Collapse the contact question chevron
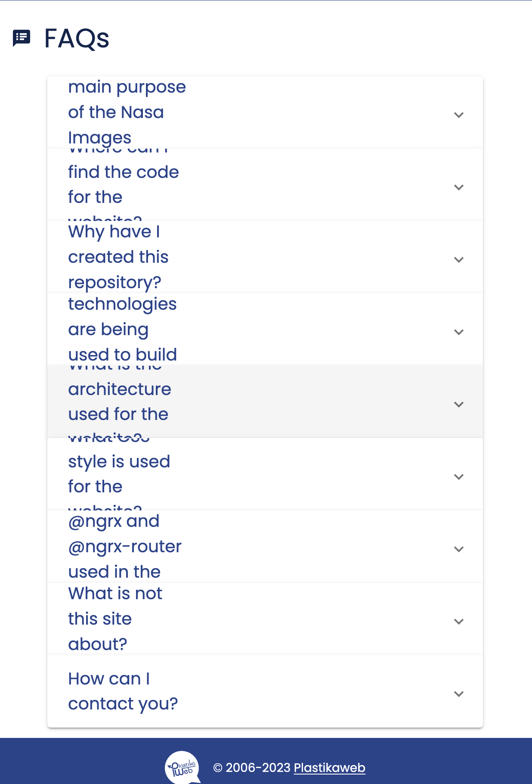Screen dimensions: 532x784 pos(459,694)
